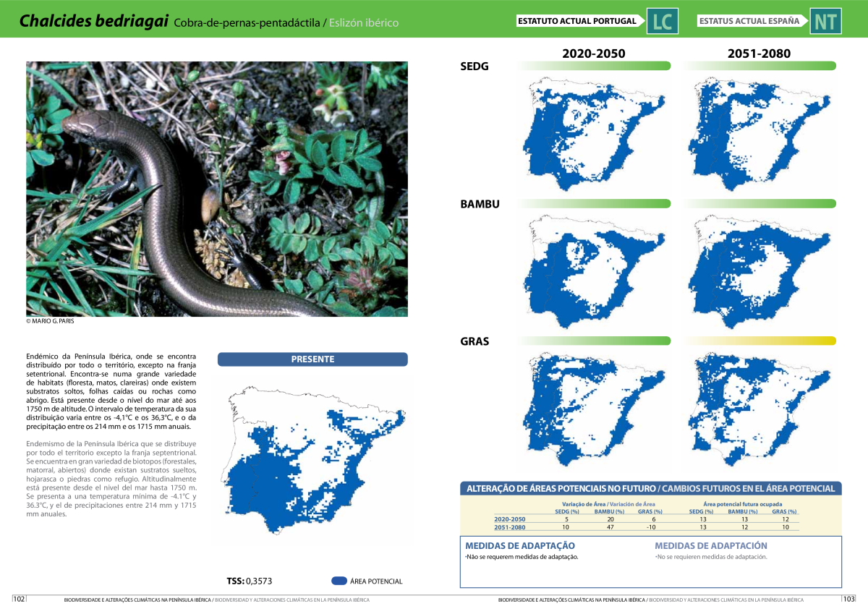Click BAMBU (%) under Área potencial futura ocupada
The height and width of the screenshot is (614, 868).
[x=742, y=511]
